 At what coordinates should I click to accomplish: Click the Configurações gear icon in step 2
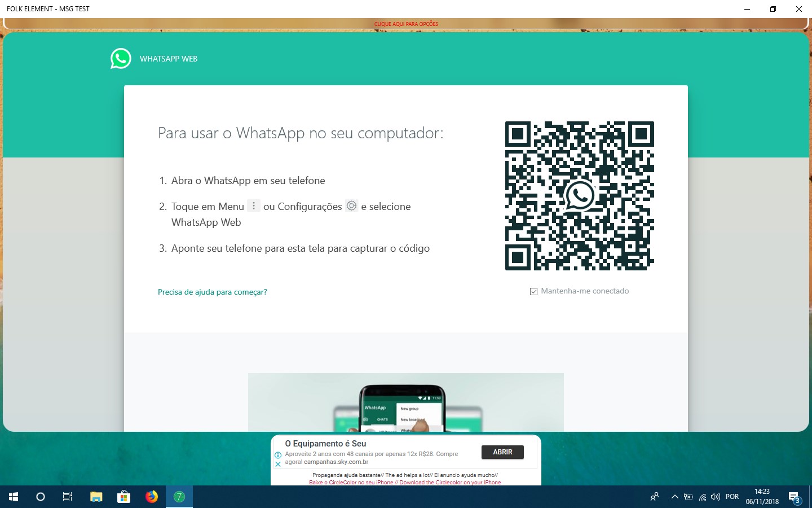pos(352,206)
